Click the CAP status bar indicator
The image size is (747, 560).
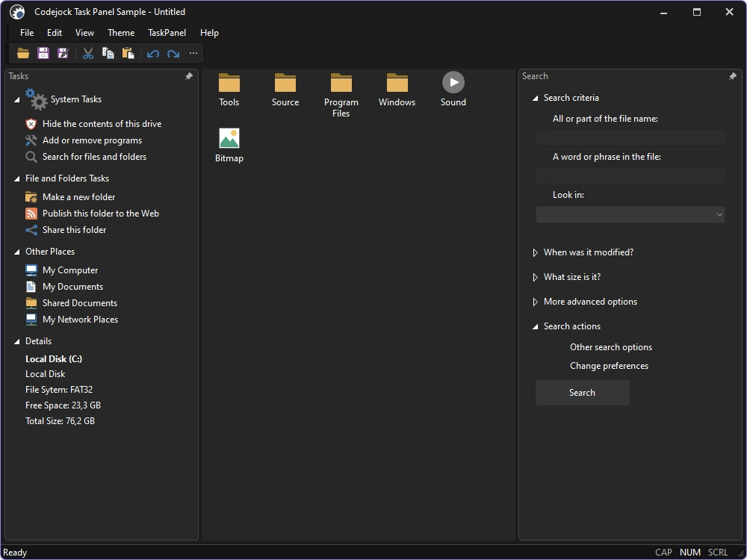click(x=663, y=553)
